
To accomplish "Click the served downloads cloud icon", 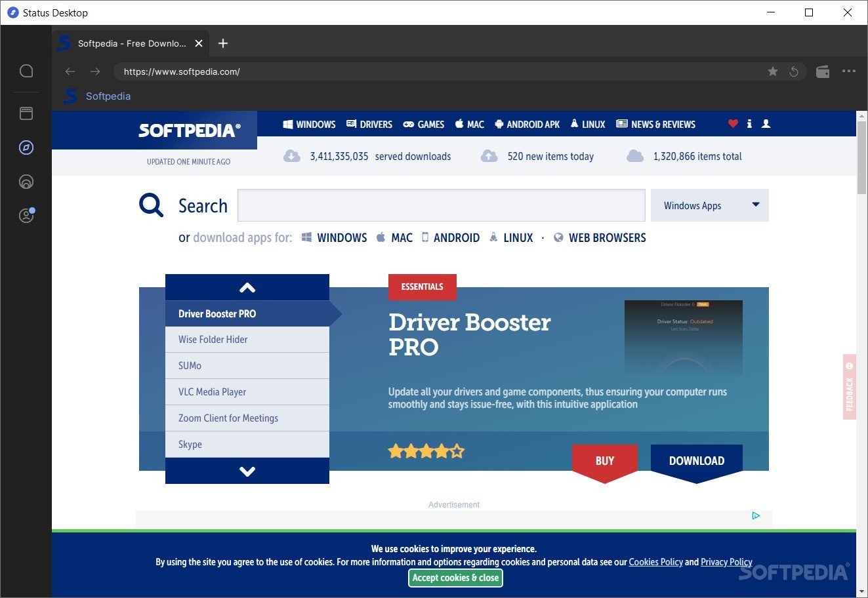I will pos(292,156).
